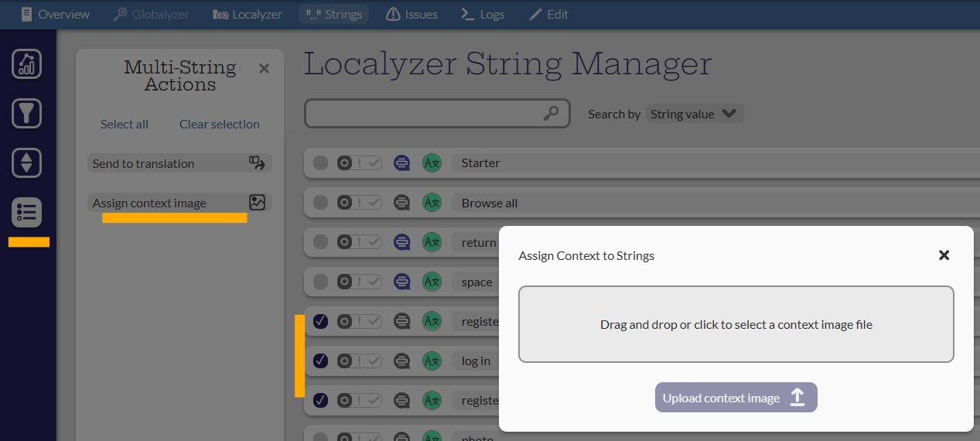Close the Multi-String Actions panel
The image size is (980, 441).
[x=264, y=69]
